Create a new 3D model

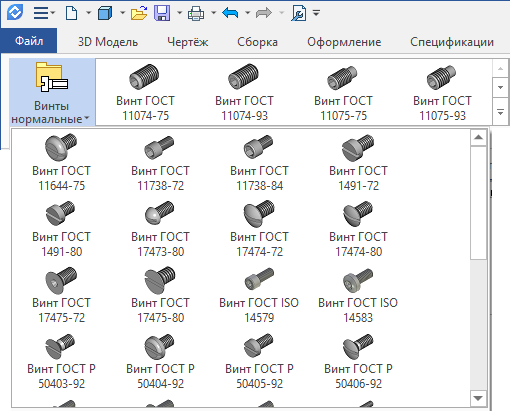click(105, 13)
